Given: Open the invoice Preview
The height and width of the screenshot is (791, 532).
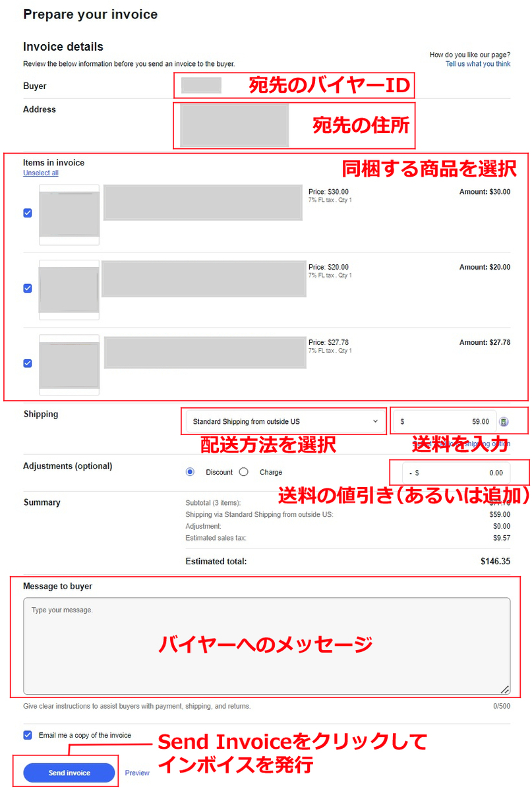Looking at the screenshot, I should (137, 773).
